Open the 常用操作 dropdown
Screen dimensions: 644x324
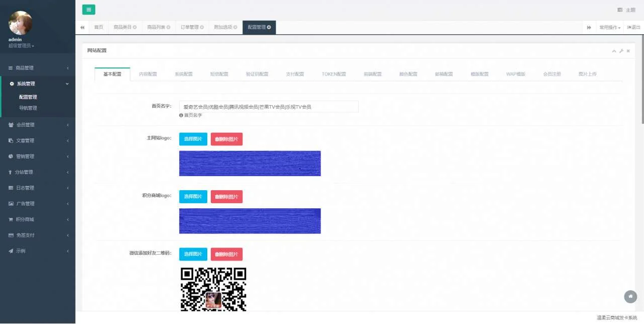[610, 27]
